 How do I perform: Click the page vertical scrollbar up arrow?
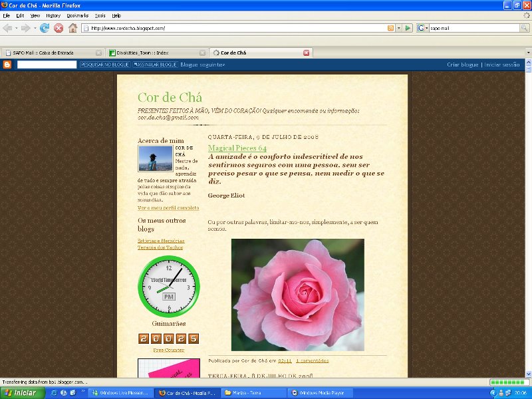tap(528, 62)
